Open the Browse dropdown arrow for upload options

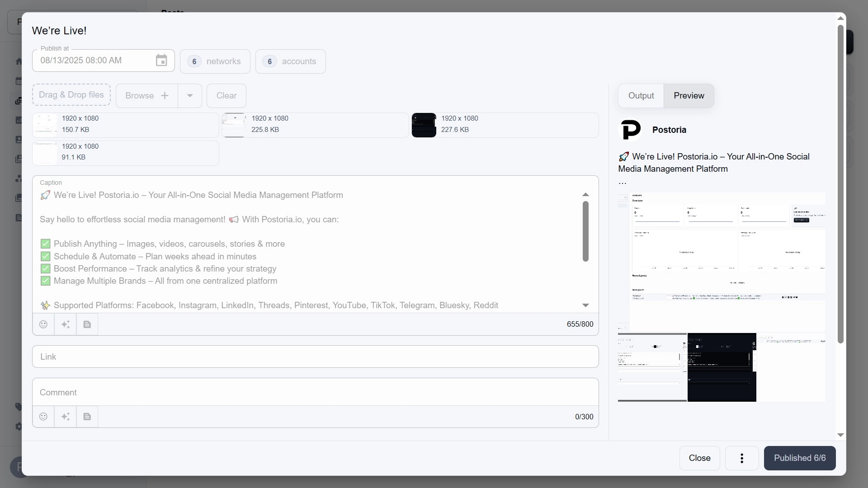click(x=189, y=95)
